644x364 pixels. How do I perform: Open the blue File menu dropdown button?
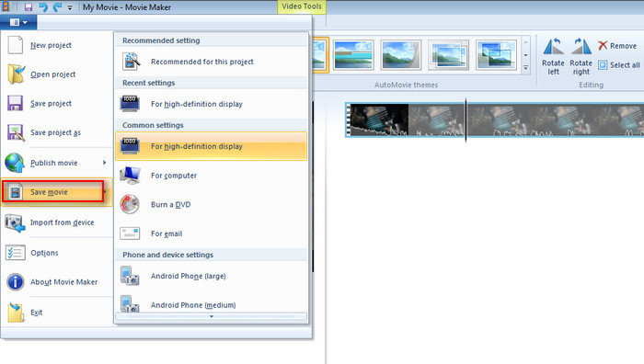click(18, 22)
